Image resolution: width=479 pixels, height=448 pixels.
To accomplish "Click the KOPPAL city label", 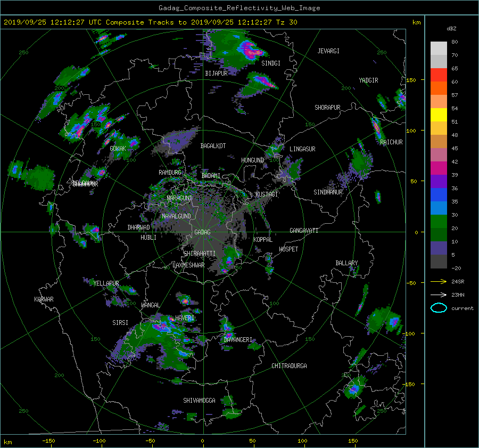I will (x=263, y=240).
